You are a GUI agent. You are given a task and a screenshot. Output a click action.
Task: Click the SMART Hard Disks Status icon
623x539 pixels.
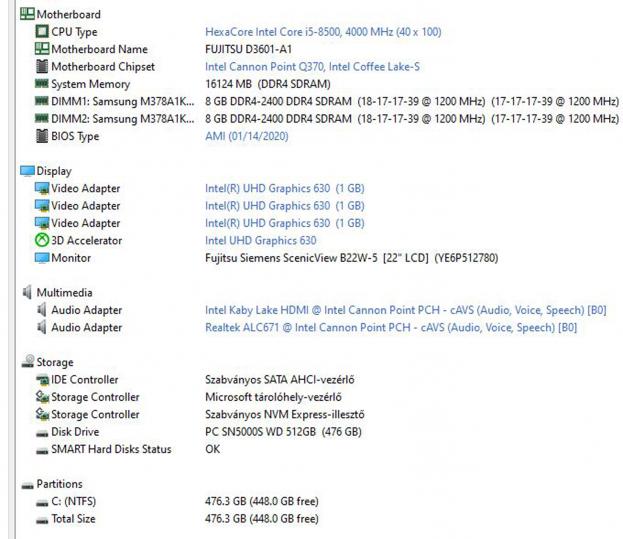pyautogui.click(x=42, y=451)
